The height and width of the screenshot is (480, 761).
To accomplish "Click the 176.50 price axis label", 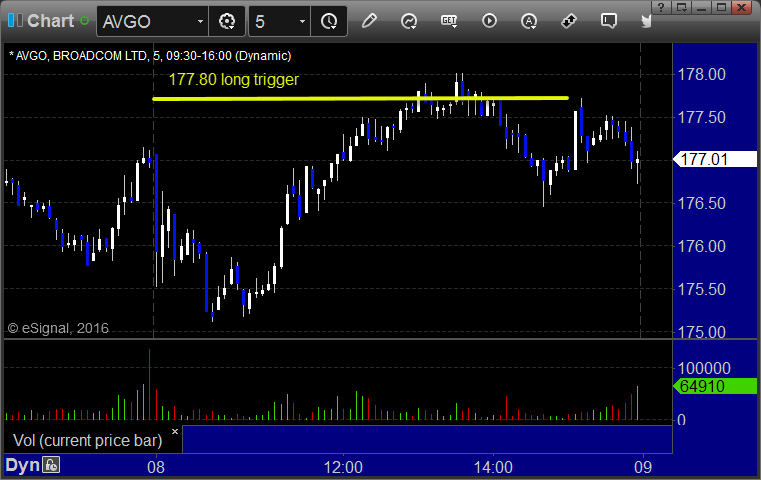I will 701,203.
